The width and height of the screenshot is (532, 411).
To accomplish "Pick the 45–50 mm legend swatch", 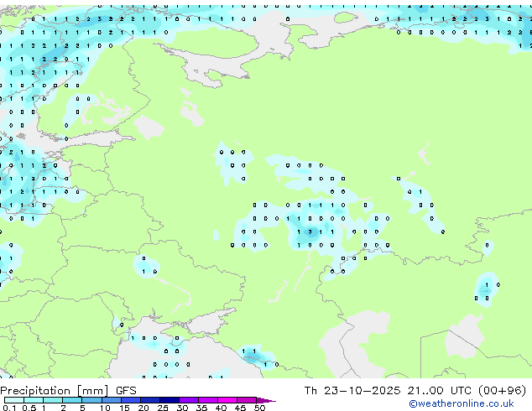I will point(247,400).
